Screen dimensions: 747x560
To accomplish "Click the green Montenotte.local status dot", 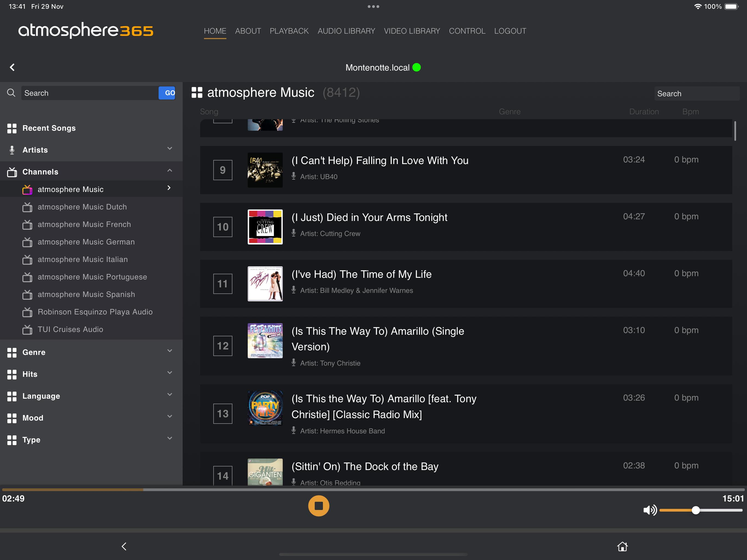I will point(417,68).
